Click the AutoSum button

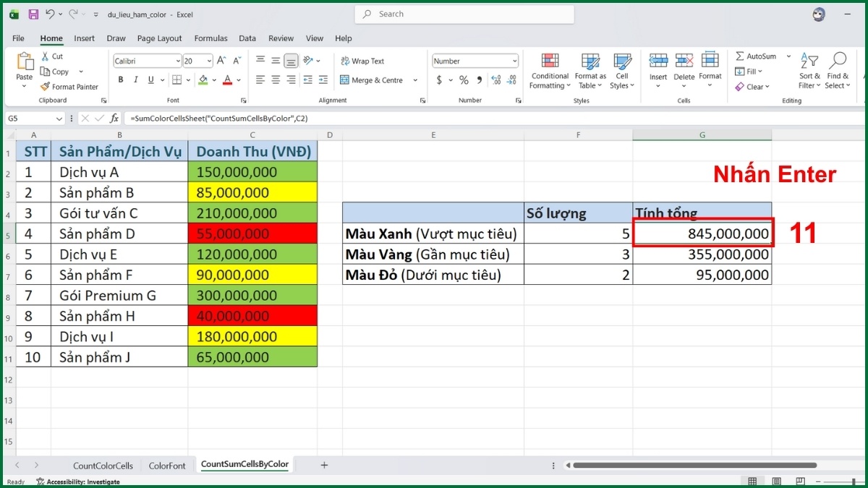click(x=755, y=56)
